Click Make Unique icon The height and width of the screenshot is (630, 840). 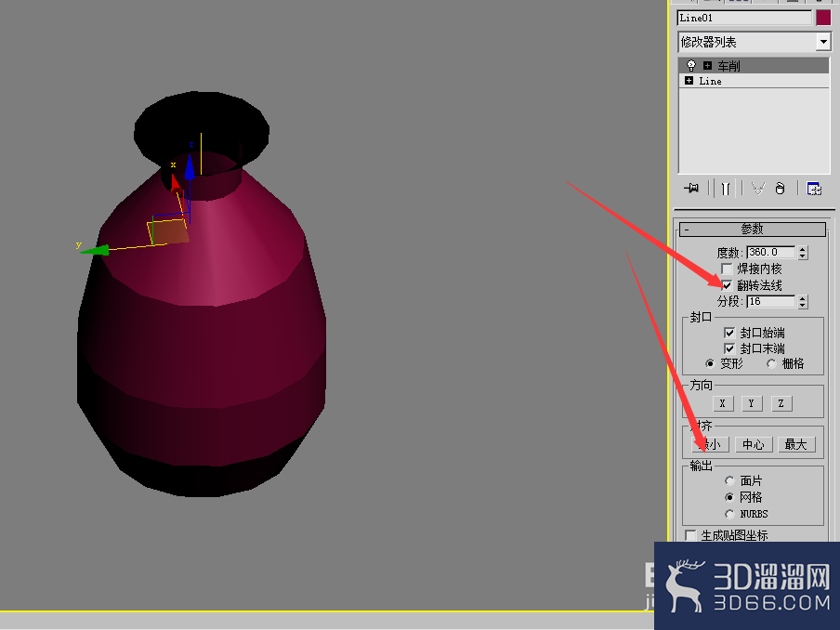pos(757,189)
